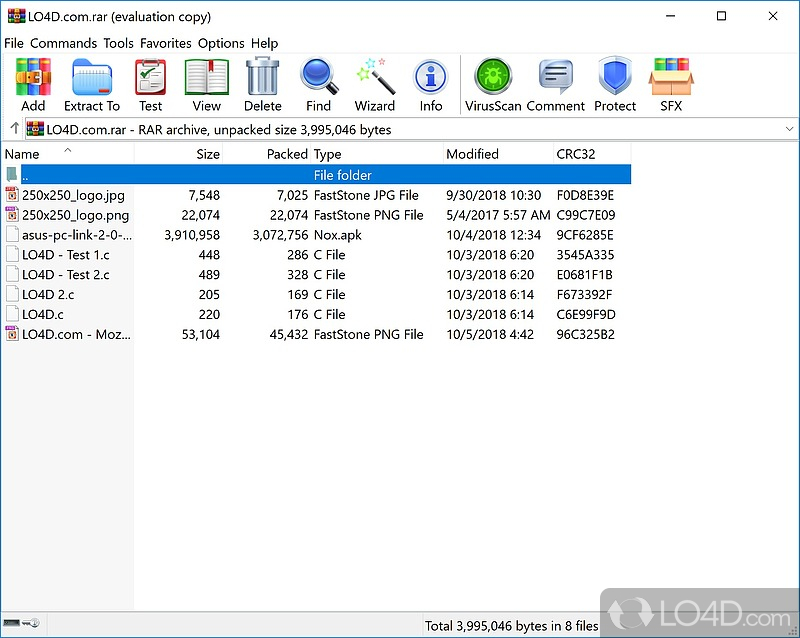
Task: Open the Find magnifier tool
Action: (318, 84)
